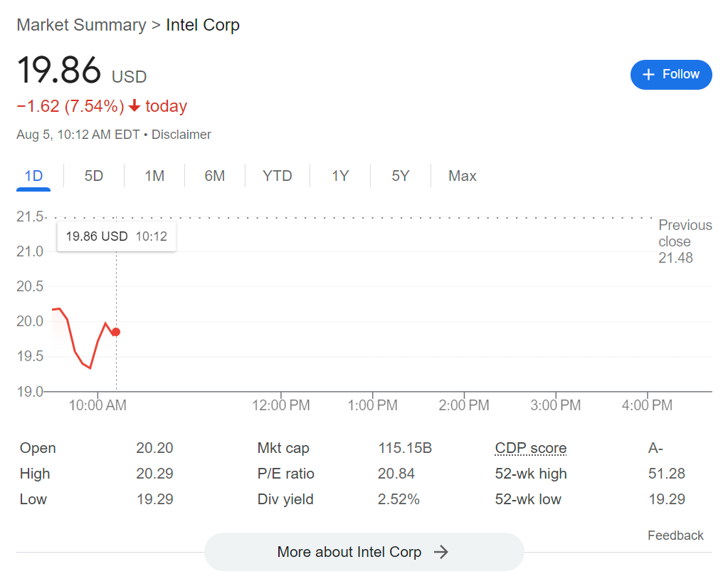Open the 1M price history tab

coord(154,175)
